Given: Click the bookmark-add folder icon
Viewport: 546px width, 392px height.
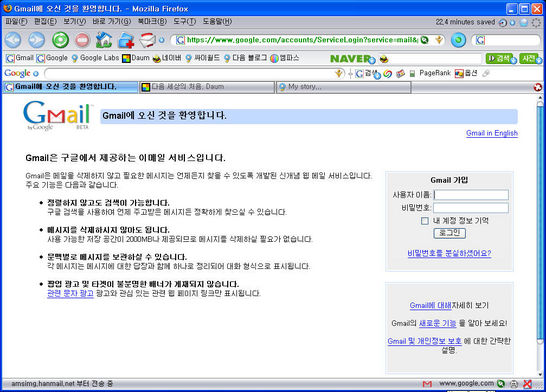Looking at the screenshot, I should coord(126,40).
